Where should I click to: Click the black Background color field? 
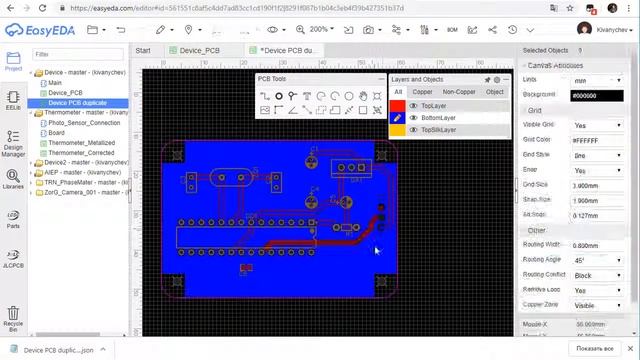[597, 96]
